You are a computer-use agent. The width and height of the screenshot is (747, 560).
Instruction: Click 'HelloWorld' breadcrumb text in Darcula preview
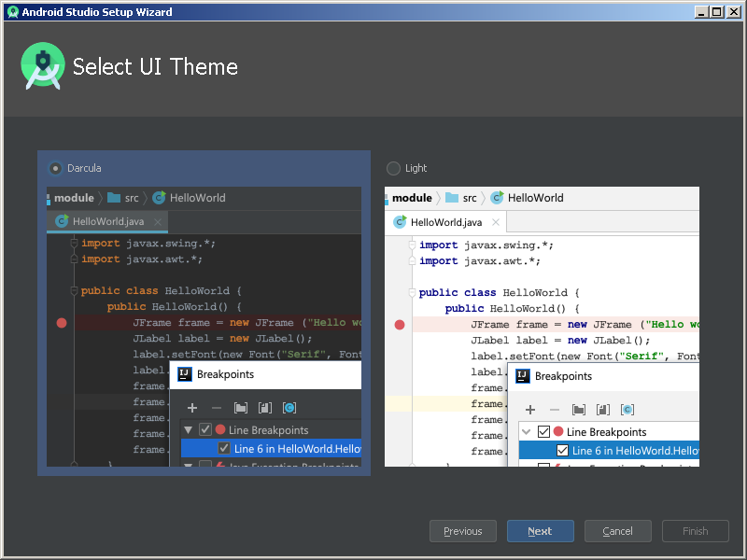(x=198, y=198)
